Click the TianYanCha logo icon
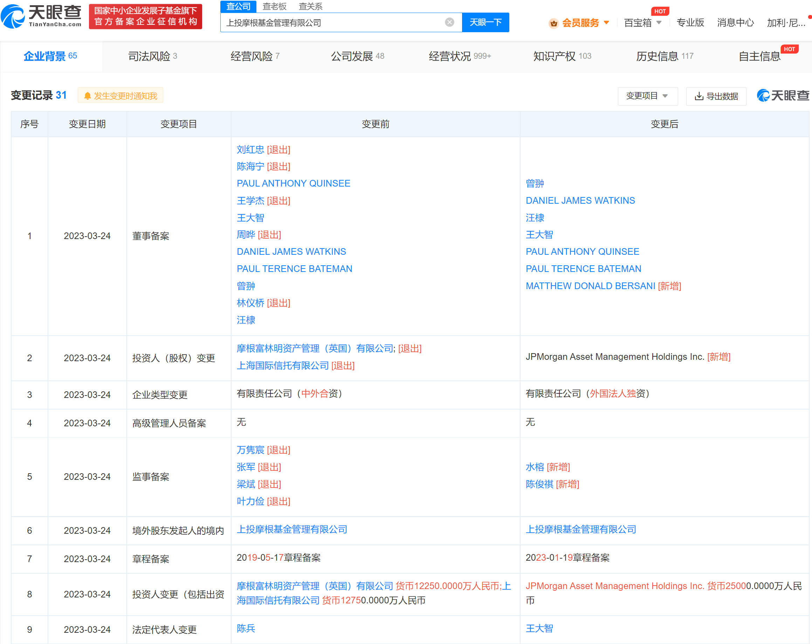 coord(12,16)
